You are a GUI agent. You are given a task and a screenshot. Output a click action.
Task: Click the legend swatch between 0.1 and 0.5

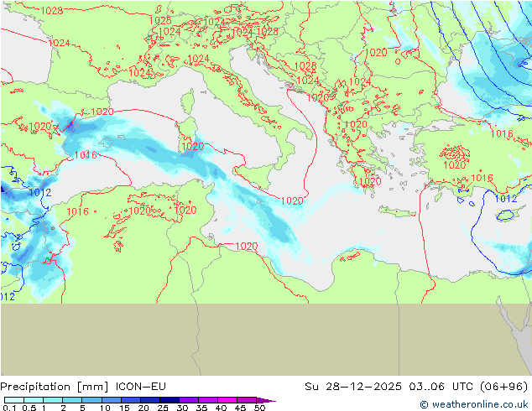[x=14, y=400]
